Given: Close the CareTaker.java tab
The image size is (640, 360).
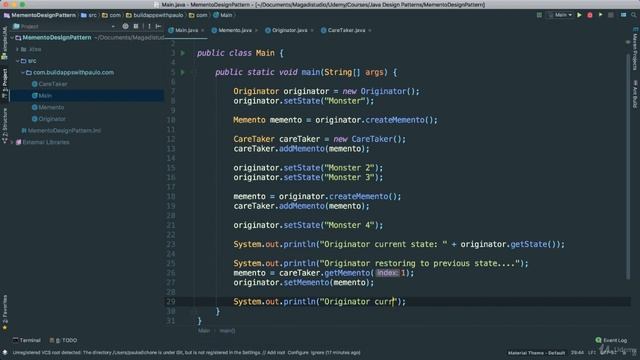Looking at the screenshot, I should [x=370, y=30].
